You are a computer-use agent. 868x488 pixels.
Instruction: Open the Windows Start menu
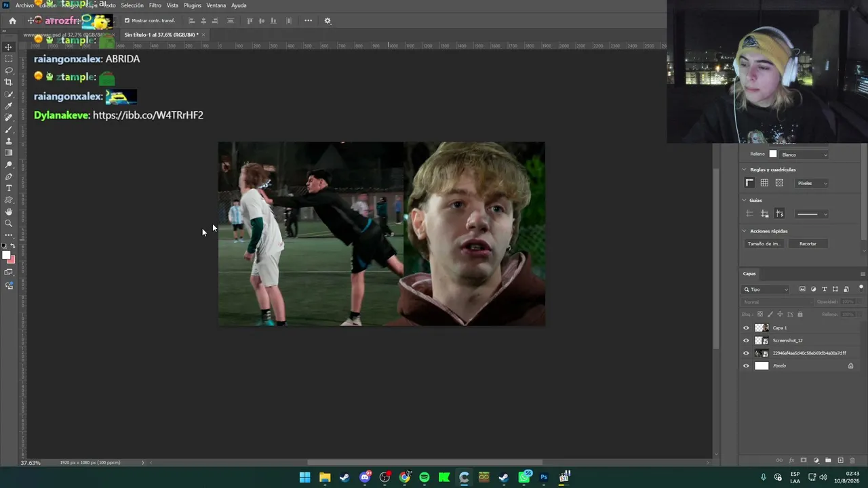305,477
